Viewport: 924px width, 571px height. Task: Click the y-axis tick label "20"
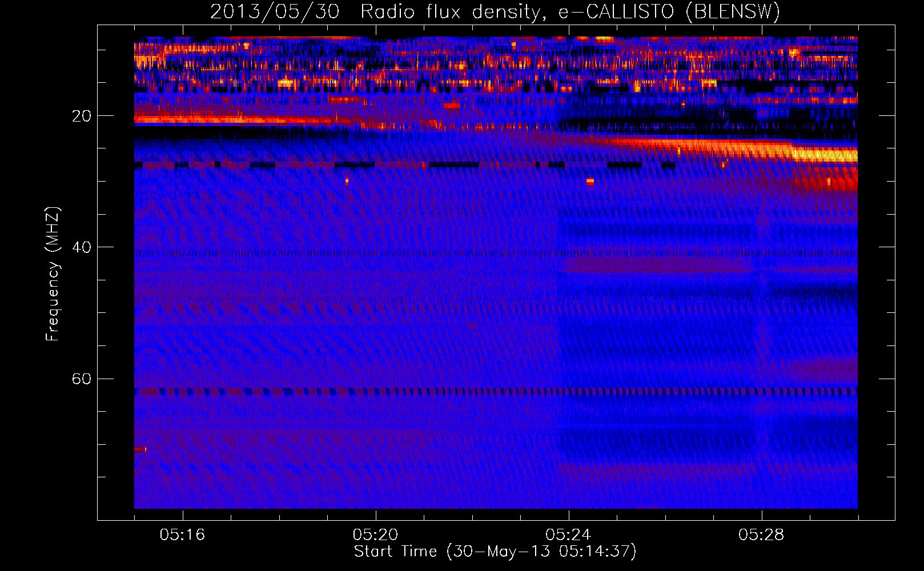[82, 116]
